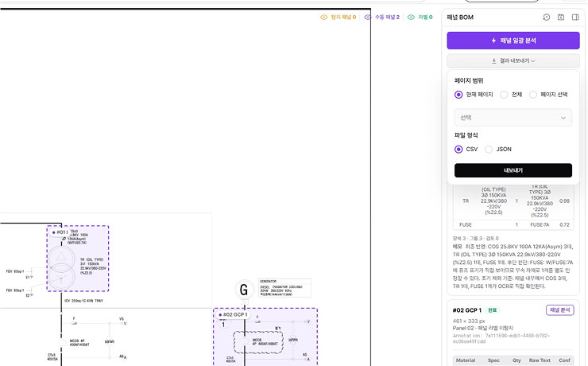
Task: Click the Annotation ID text
Action: coord(501,339)
